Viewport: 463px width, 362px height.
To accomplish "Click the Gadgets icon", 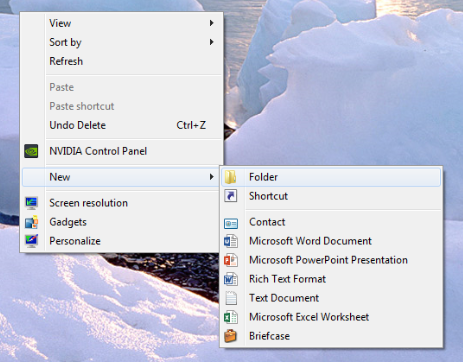I will tap(31, 222).
